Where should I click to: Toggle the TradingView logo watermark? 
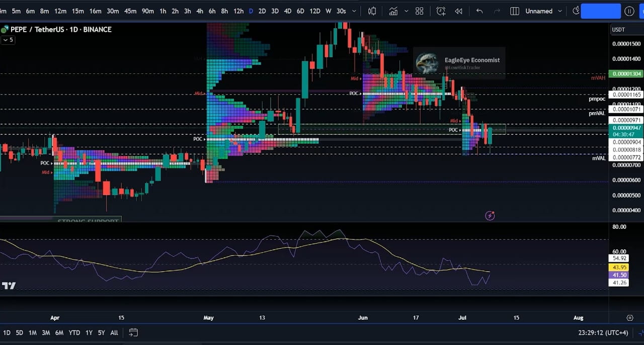pyautogui.click(x=8, y=286)
